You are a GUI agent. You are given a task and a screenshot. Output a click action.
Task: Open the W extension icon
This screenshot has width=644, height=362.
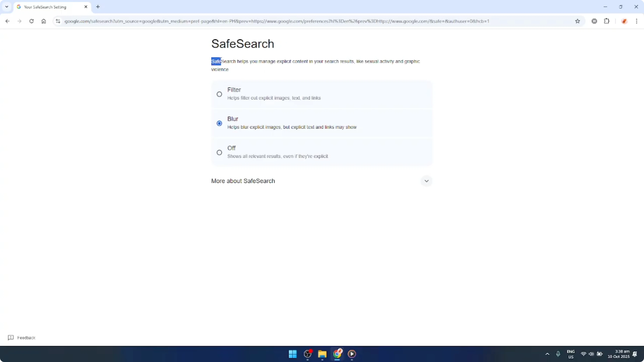(x=594, y=21)
